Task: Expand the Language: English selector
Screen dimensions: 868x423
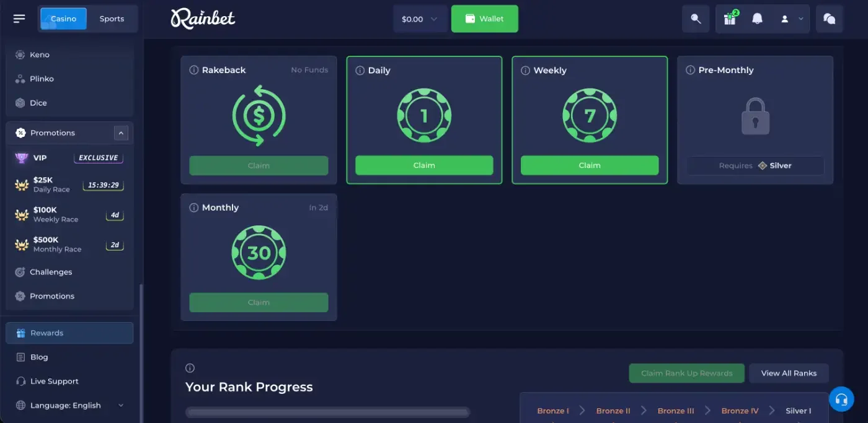Action: 69,406
